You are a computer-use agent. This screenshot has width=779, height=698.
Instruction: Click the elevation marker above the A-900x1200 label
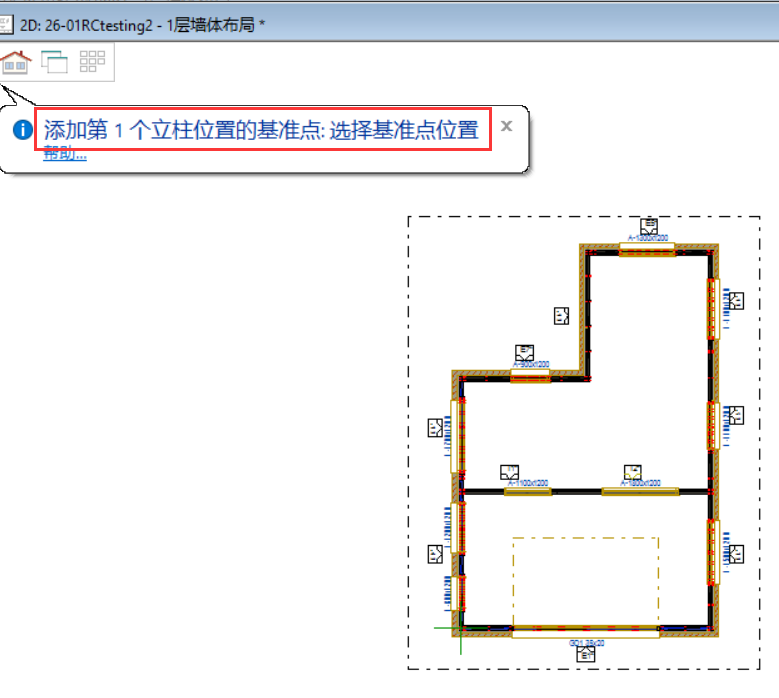pyautogui.click(x=524, y=353)
